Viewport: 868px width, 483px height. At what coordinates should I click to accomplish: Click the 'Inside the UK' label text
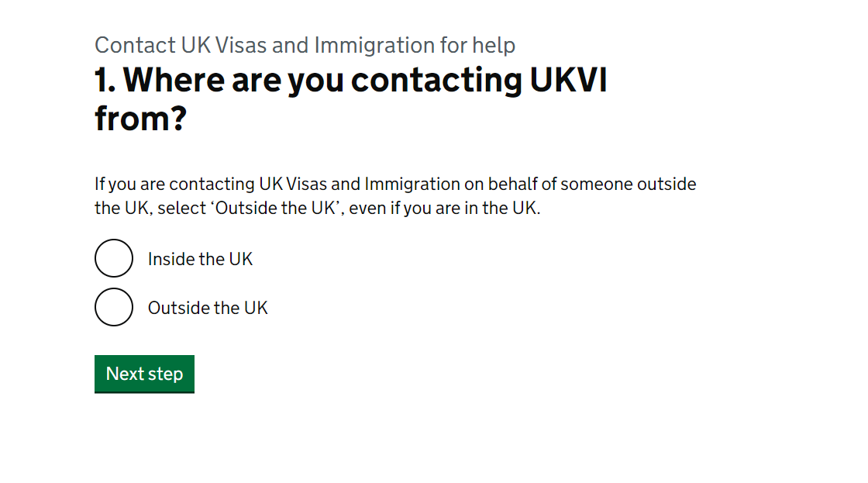[200, 259]
